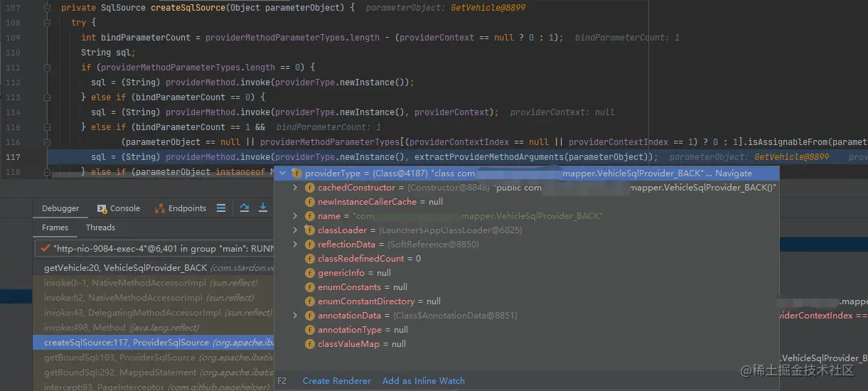
Task: Collapse the providerType root node
Action: [x=283, y=173]
